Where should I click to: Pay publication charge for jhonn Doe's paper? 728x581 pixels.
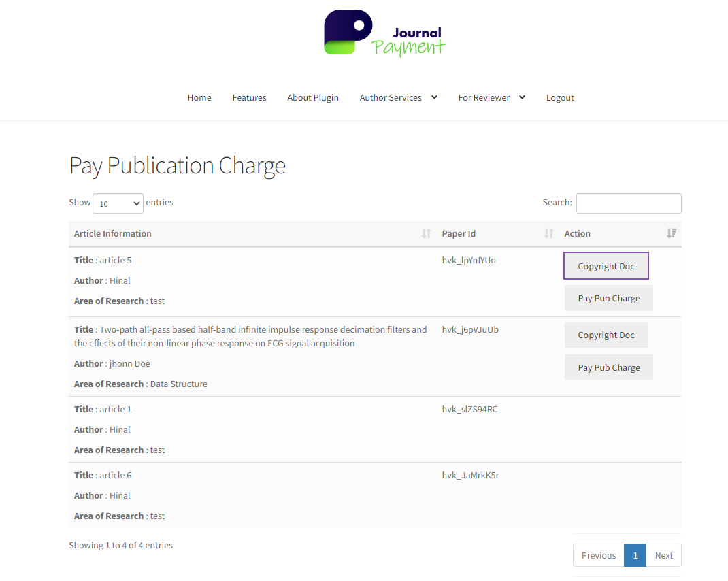click(608, 367)
